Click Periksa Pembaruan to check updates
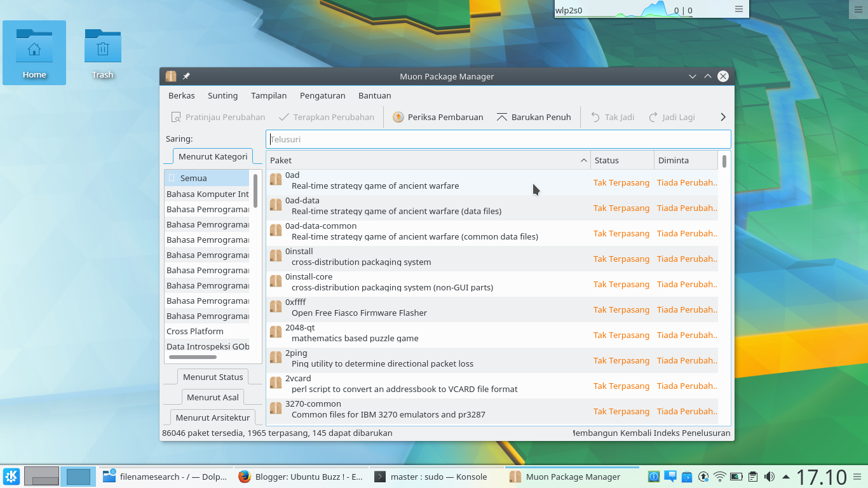Image resolution: width=868 pixels, height=488 pixels. [x=438, y=117]
